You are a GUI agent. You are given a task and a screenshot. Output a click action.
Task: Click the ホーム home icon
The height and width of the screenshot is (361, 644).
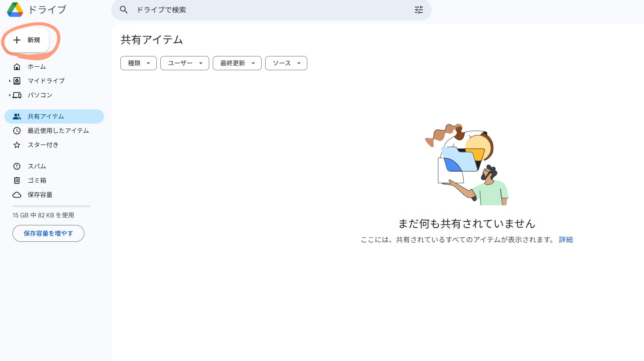17,67
